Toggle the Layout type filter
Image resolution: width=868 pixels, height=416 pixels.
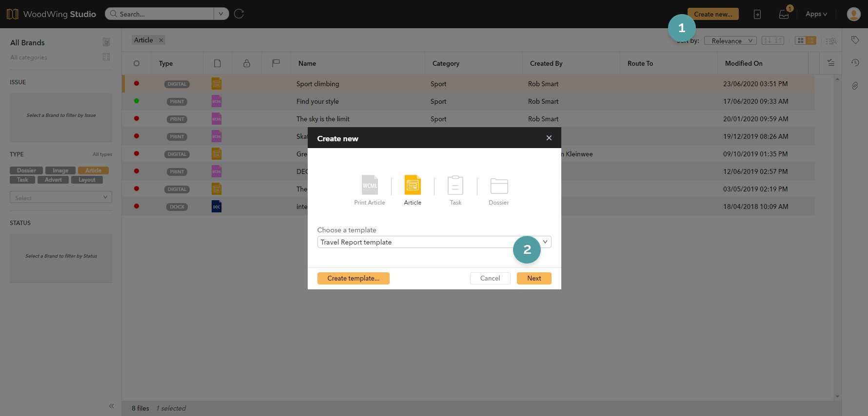87,180
